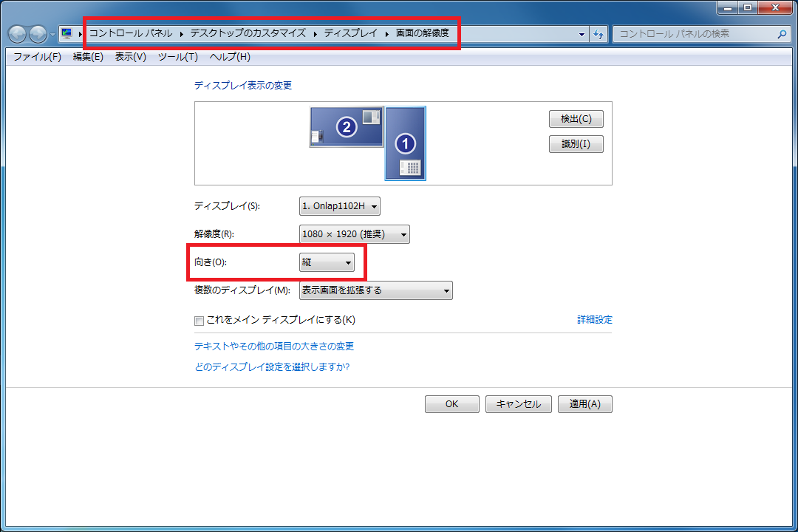The image size is (798, 532).
Task: Click ディスプレイ表示の変更 heading
Action: (243, 86)
